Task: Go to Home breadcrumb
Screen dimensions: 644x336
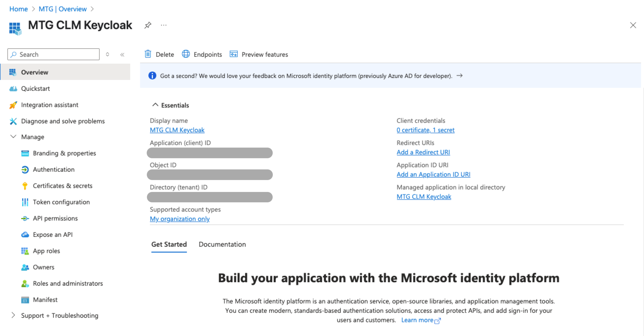Action: point(18,9)
